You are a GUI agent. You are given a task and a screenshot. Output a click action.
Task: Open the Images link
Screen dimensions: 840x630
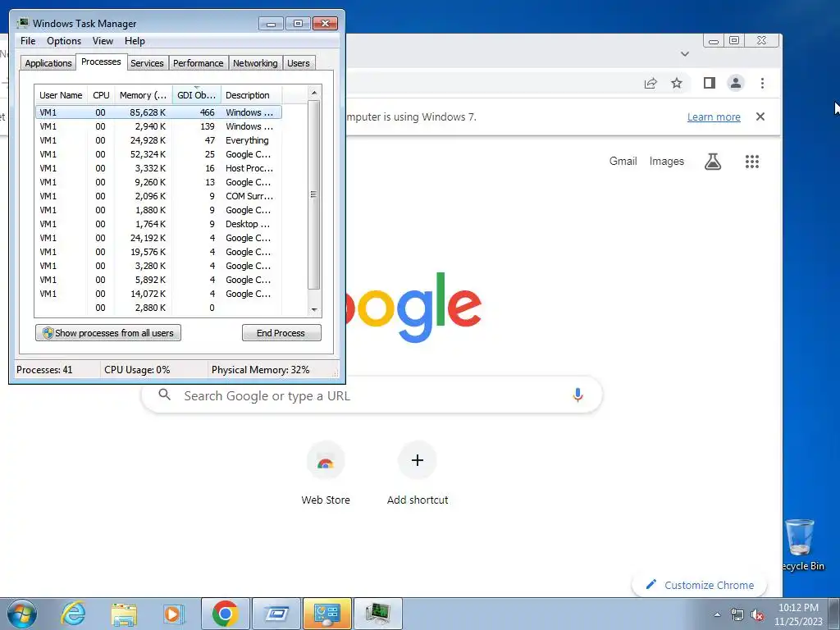[666, 162]
